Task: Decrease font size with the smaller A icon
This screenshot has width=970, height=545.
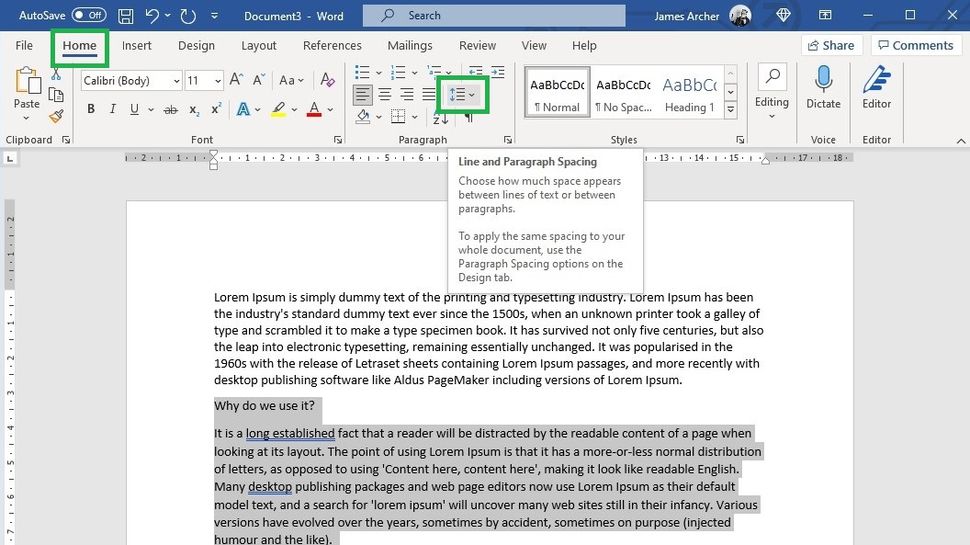Action: pyautogui.click(x=259, y=80)
